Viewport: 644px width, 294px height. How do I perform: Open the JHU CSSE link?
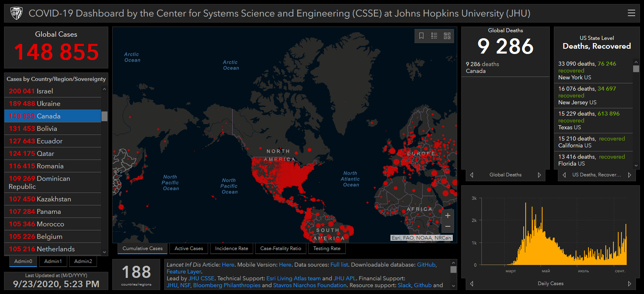[201, 278]
